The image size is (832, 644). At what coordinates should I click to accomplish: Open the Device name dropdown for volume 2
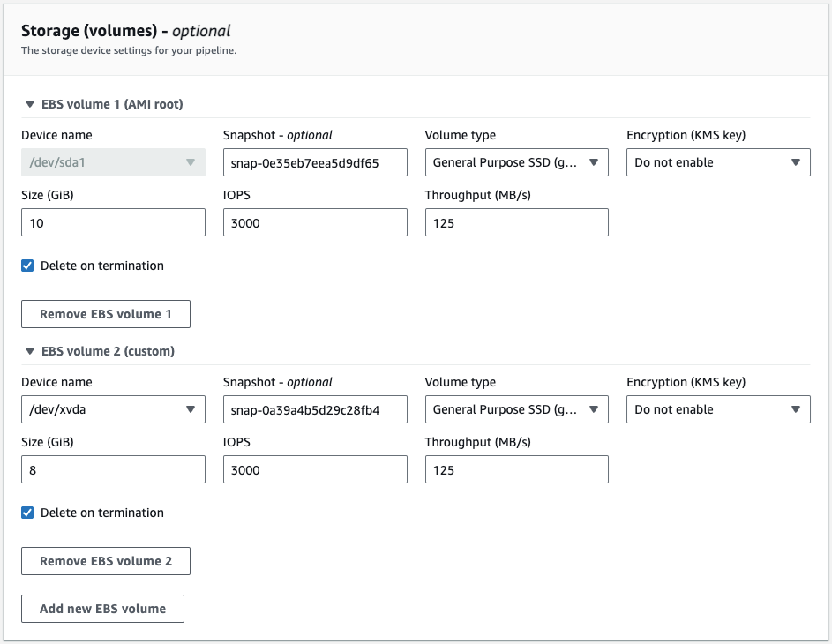(113, 409)
